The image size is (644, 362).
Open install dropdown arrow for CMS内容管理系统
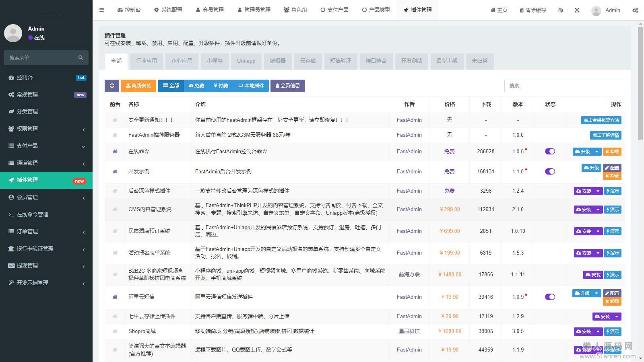[x=598, y=210]
